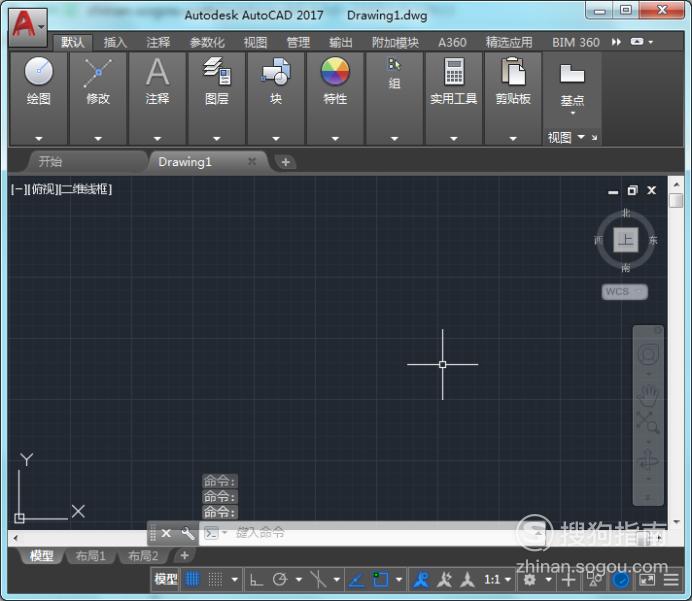The width and height of the screenshot is (692, 601).
Task: Toggle polar tracking in status bar
Action: (x=280, y=579)
